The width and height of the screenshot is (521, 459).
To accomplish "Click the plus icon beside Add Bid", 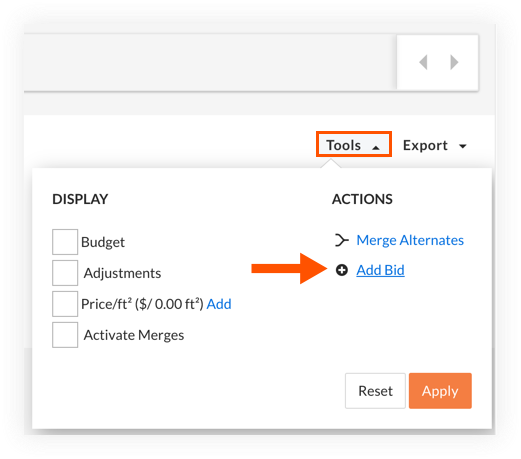I will click(342, 270).
